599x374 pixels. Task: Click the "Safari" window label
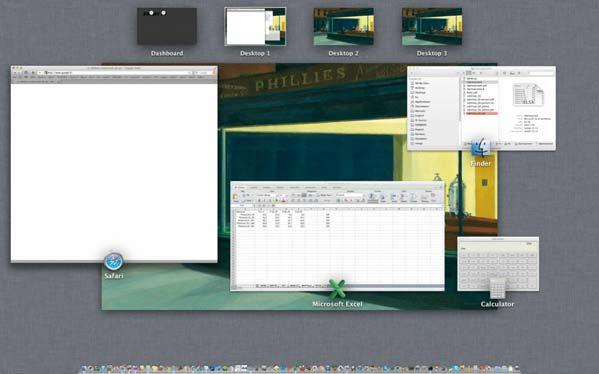[113, 275]
